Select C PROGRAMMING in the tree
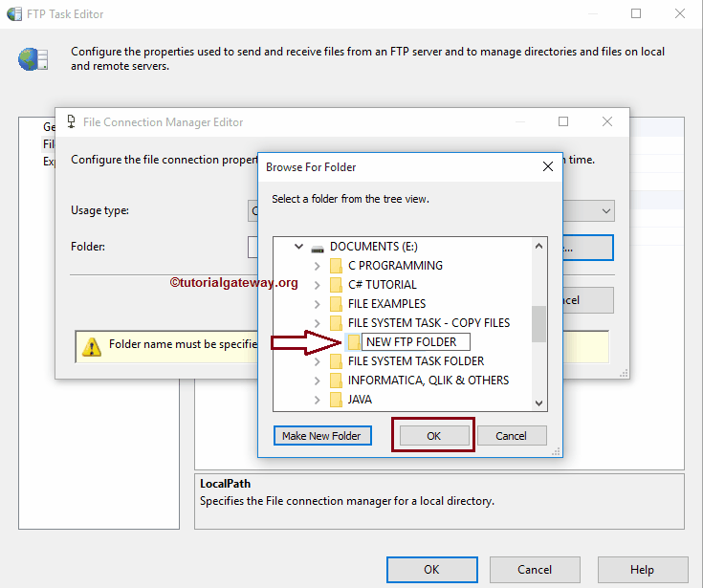Viewport: 703px width, 588px height. (x=395, y=266)
